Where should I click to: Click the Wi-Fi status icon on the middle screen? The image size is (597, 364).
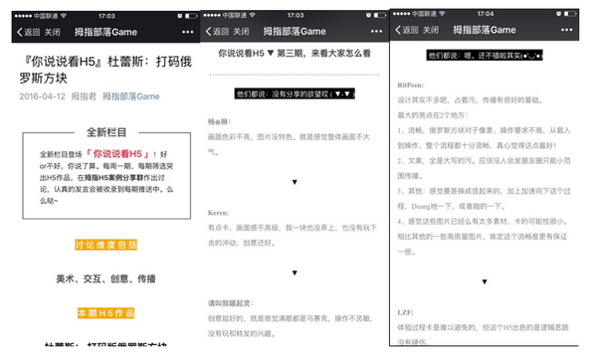252,15
